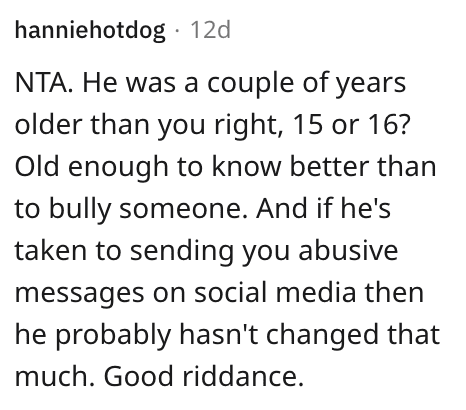The width and height of the screenshot is (466, 410).
Task: Click the words 'He was a'
Action: click(x=140, y=83)
